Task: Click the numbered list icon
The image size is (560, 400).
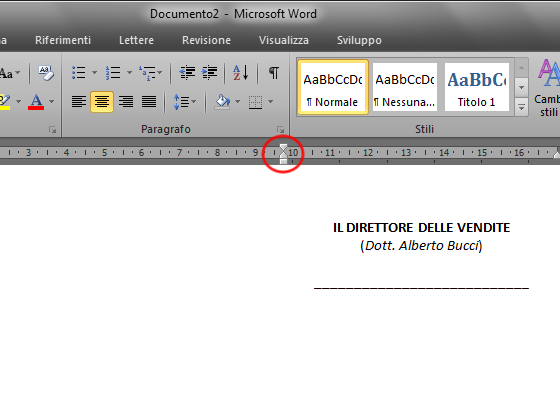Action: pyautogui.click(x=113, y=73)
